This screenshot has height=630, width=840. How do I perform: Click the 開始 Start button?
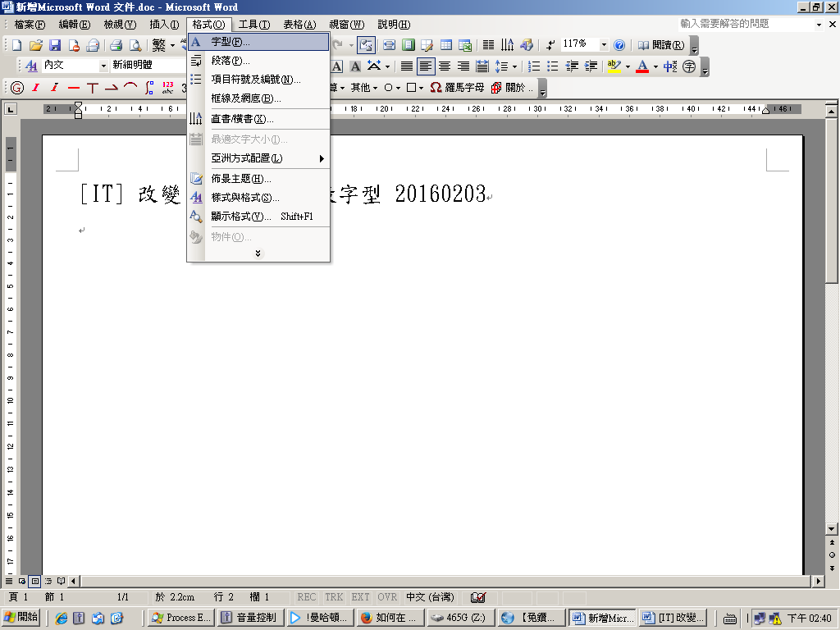click(x=21, y=617)
